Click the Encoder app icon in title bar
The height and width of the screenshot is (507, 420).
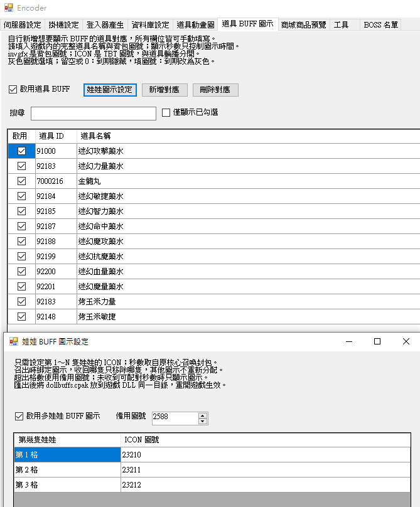click(9, 8)
